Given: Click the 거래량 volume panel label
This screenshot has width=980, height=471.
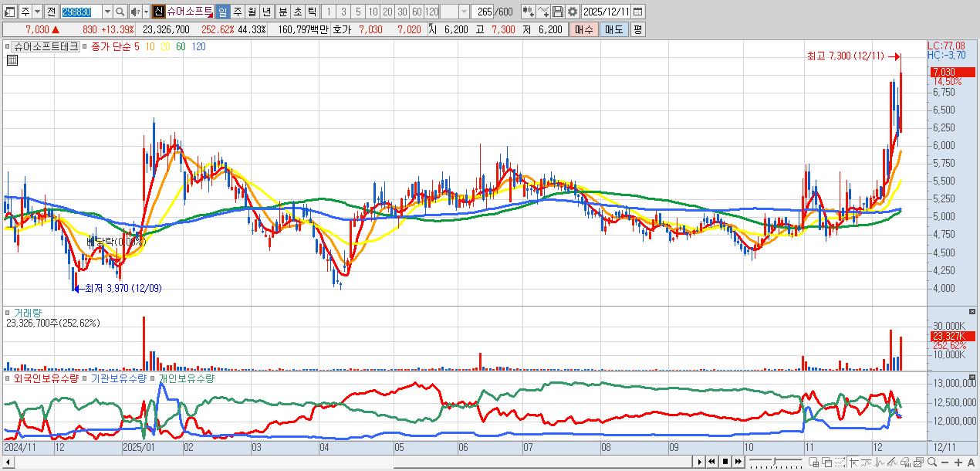Looking at the screenshot, I should [27, 313].
